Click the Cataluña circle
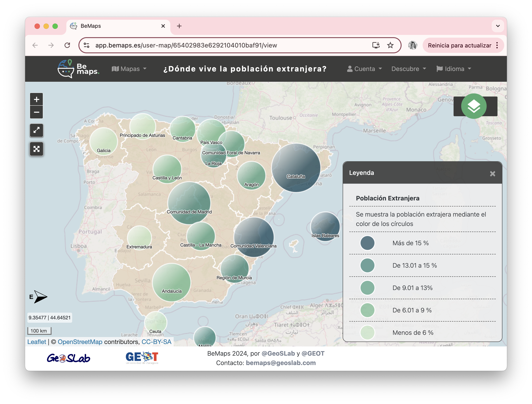 (296, 168)
